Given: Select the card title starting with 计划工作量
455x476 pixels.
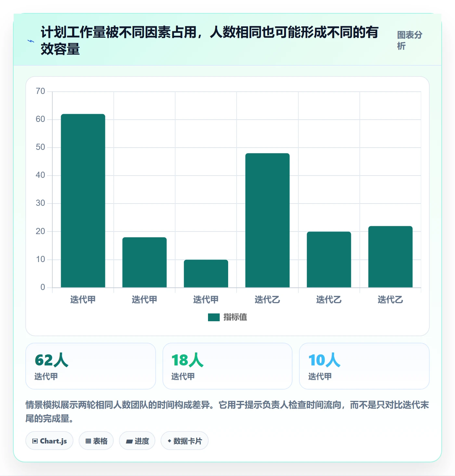Looking at the screenshot, I should [209, 41].
